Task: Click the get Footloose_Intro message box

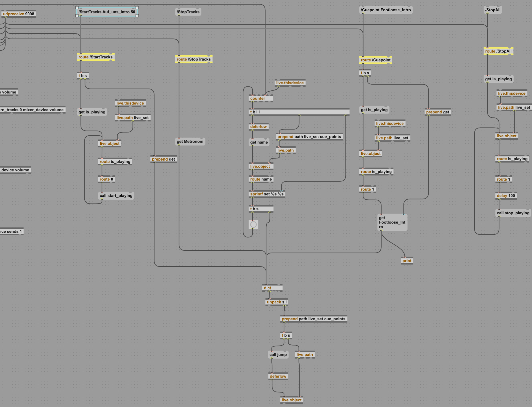Action: 392,222
